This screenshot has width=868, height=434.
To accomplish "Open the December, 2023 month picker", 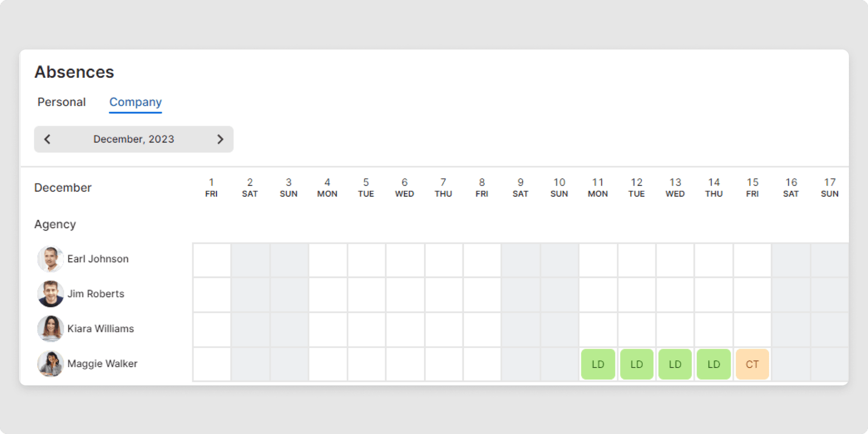I will point(133,139).
